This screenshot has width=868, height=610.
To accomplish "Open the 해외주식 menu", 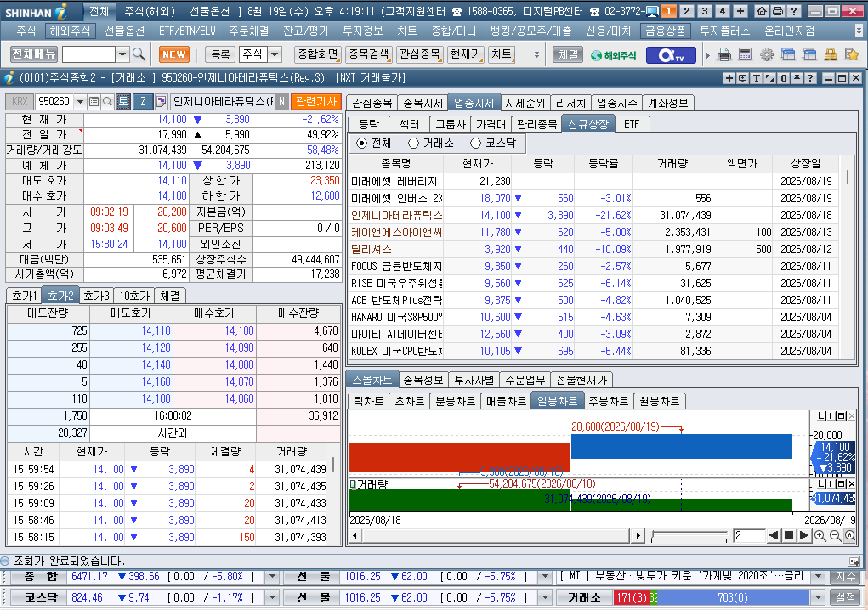I will click(x=70, y=31).
